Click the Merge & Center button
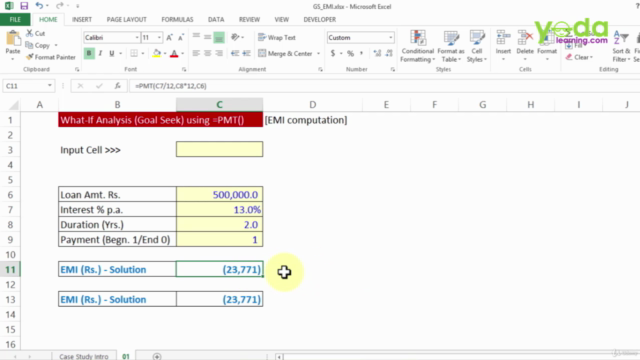The width and height of the screenshot is (640, 360). coord(286,53)
